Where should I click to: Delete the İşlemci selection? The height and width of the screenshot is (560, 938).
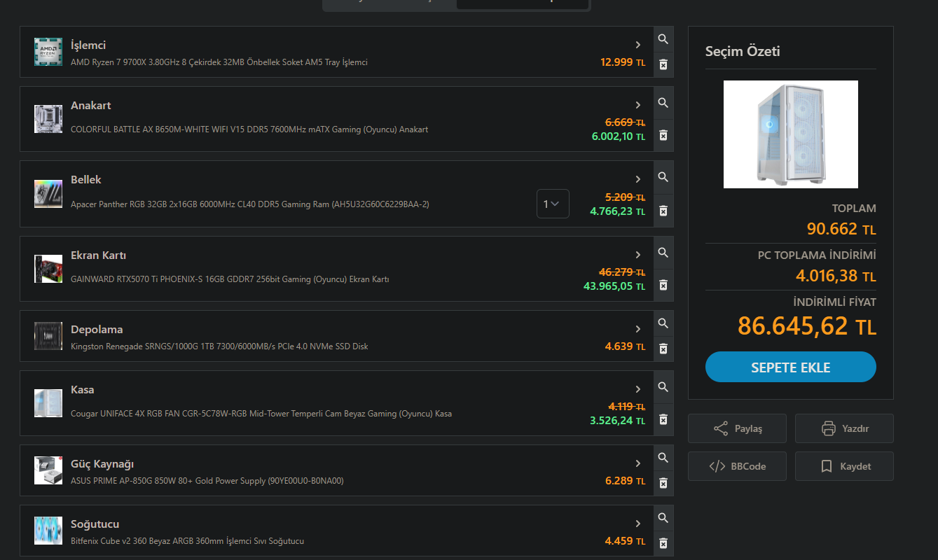point(663,65)
